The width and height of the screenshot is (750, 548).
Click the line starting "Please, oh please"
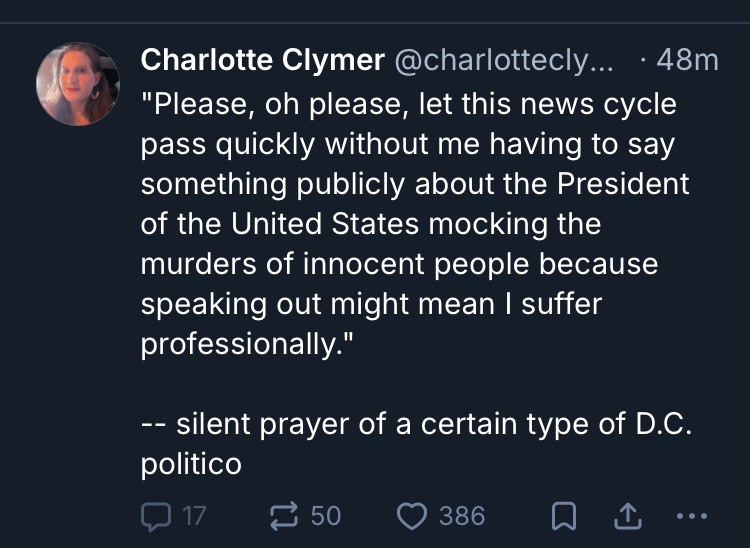(x=409, y=103)
